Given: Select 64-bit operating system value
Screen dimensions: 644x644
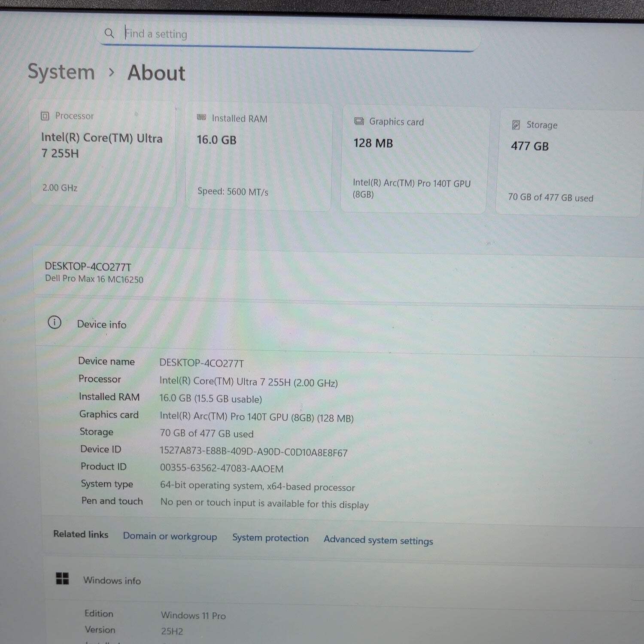Looking at the screenshot, I should point(258,486).
